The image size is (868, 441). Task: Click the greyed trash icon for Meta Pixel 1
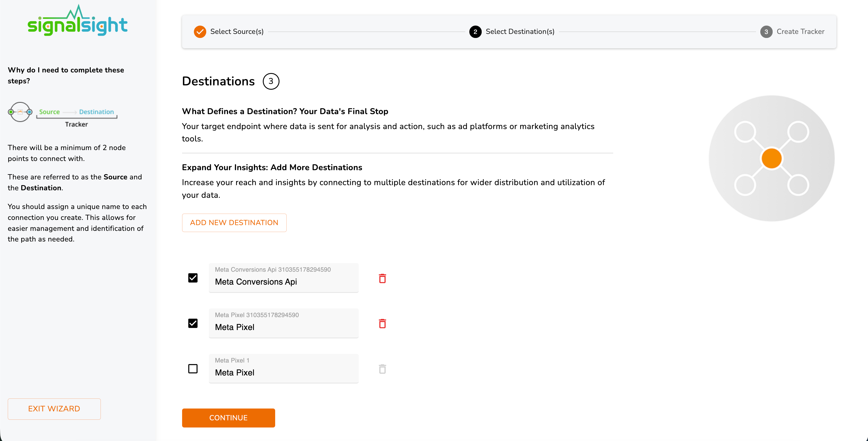point(382,369)
